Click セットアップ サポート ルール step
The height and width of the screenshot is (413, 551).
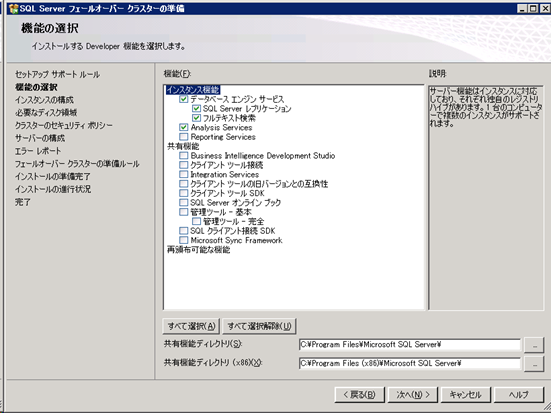coord(57,75)
